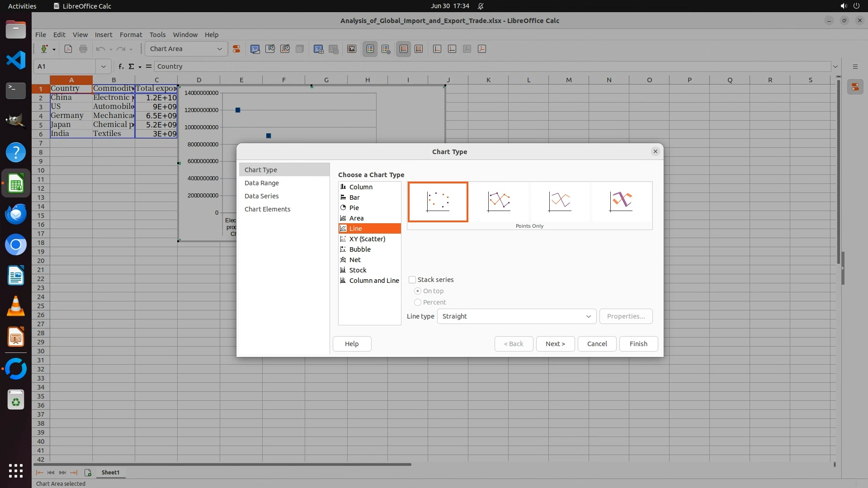
Task: Select the On top radio button
Action: click(418, 291)
